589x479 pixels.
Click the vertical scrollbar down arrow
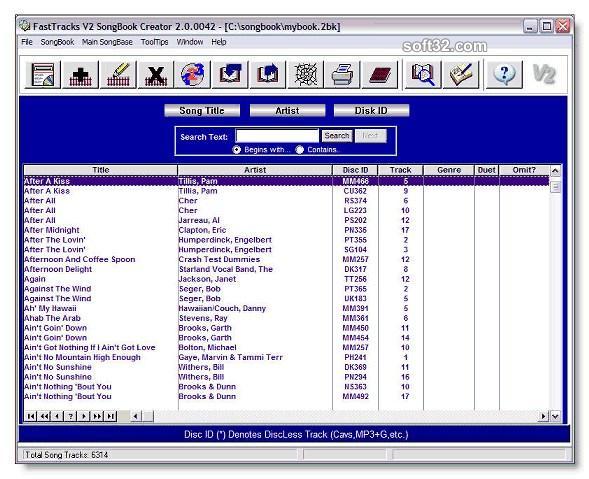[555, 416]
